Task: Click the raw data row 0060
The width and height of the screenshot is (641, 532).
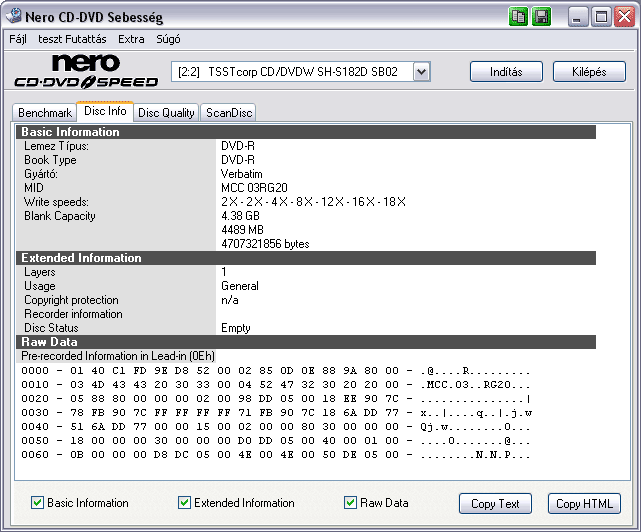Action: (276, 455)
